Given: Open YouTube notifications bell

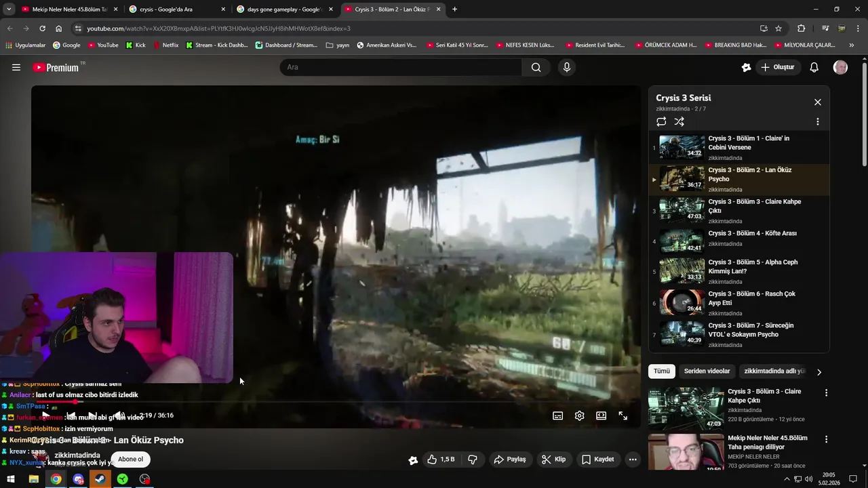Looking at the screenshot, I should [814, 67].
